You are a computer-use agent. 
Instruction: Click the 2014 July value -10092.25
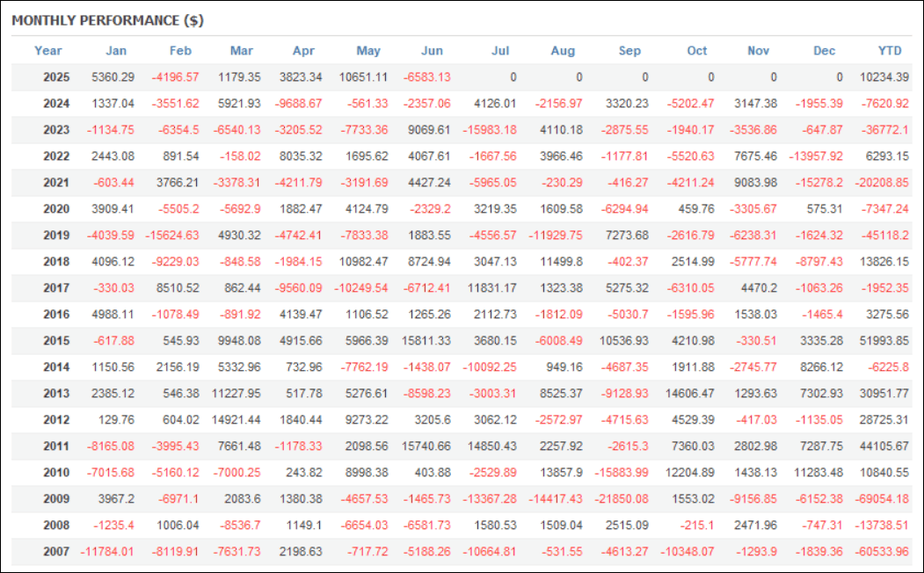point(490,366)
